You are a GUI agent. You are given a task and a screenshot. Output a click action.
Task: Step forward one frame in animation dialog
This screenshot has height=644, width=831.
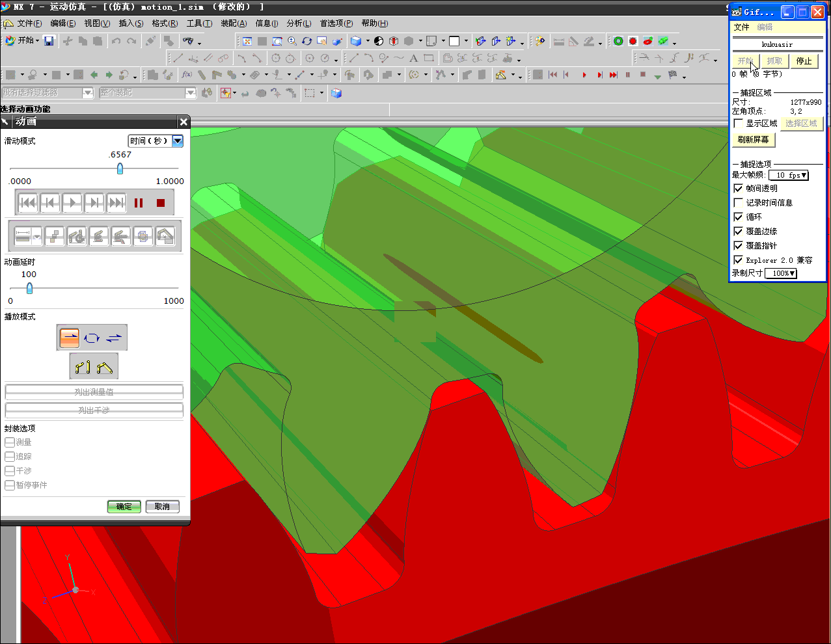(x=94, y=203)
